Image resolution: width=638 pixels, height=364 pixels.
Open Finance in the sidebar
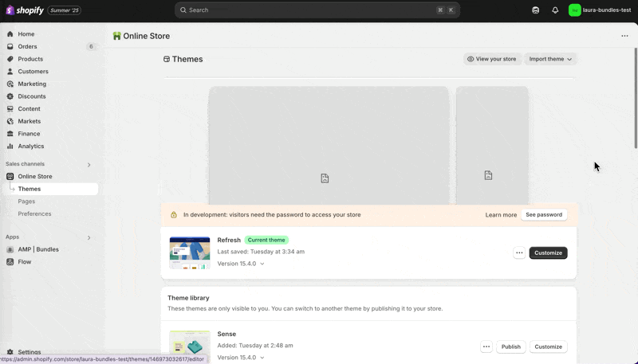(29, 134)
